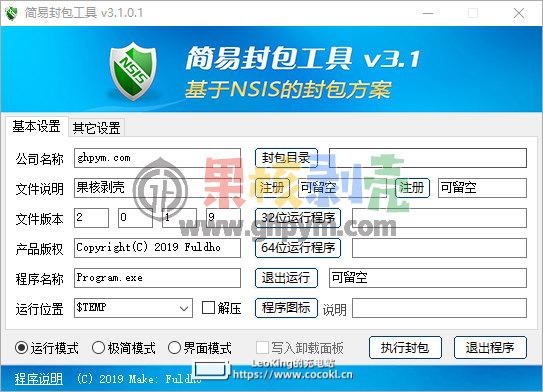Minimize the 简易封包工具 window
This screenshot has height=392, width=543.
coord(428,13)
